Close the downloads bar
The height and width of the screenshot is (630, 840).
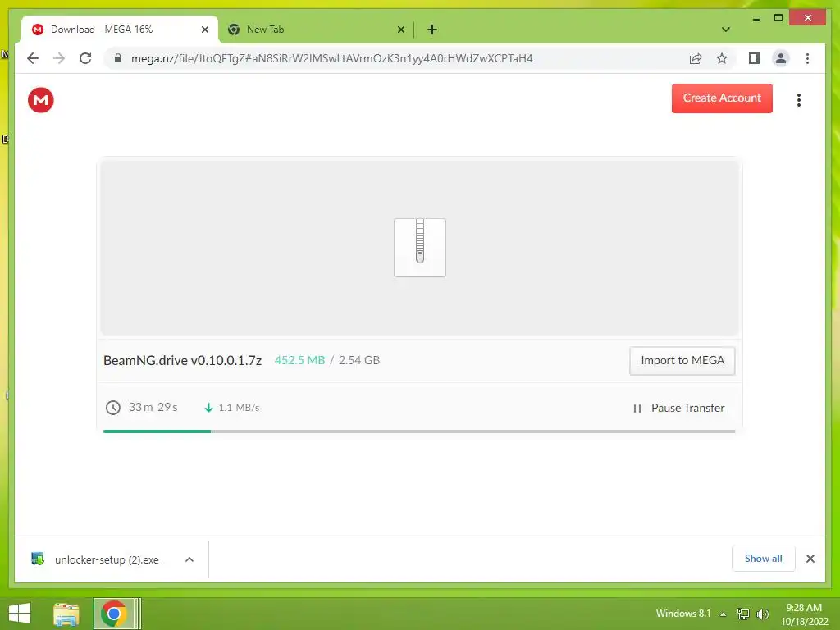[x=810, y=559]
